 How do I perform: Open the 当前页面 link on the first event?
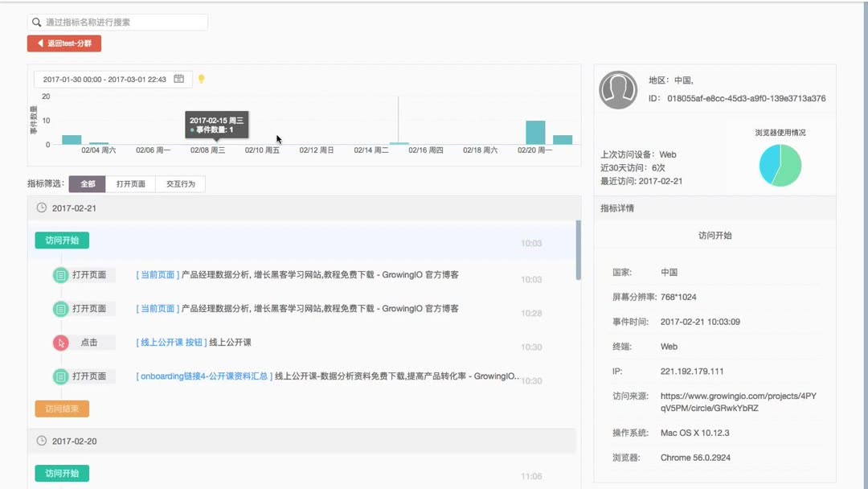pos(156,274)
